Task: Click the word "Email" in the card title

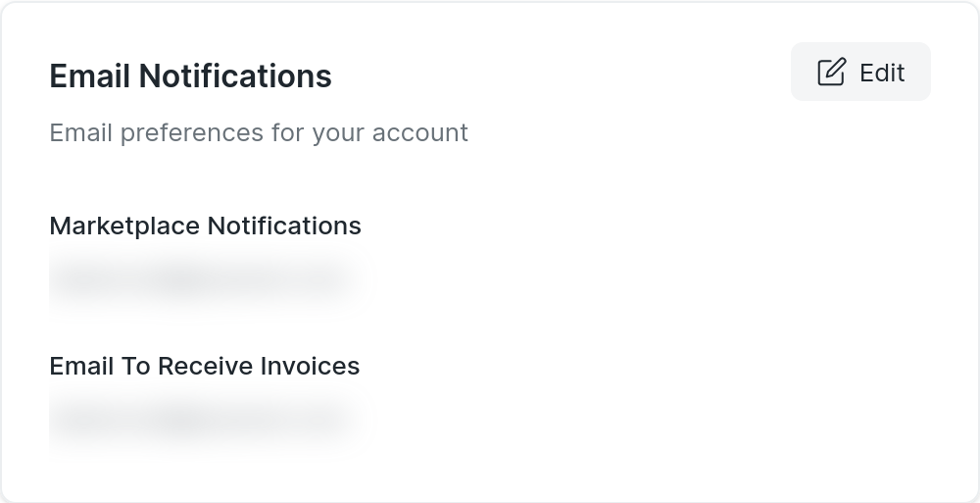Action: (89, 75)
